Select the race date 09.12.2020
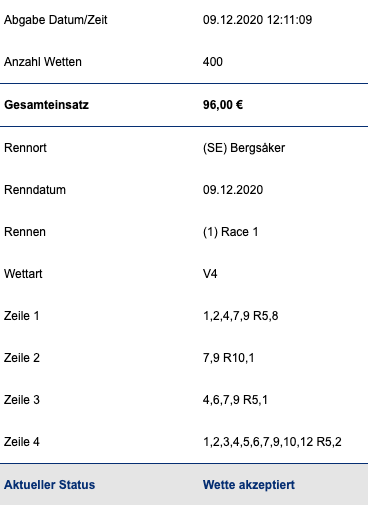Image resolution: width=368 pixels, height=505 pixels. 233,190
